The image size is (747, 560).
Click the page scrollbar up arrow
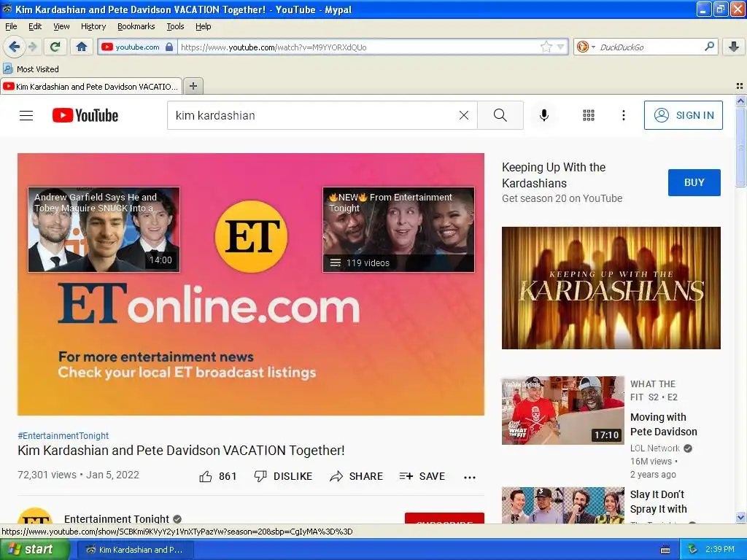[x=740, y=101]
